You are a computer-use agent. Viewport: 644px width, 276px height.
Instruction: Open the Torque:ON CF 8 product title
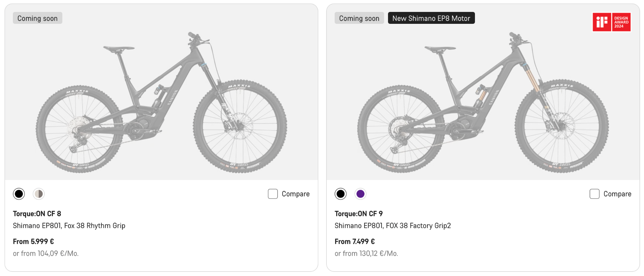[x=37, y=214]
